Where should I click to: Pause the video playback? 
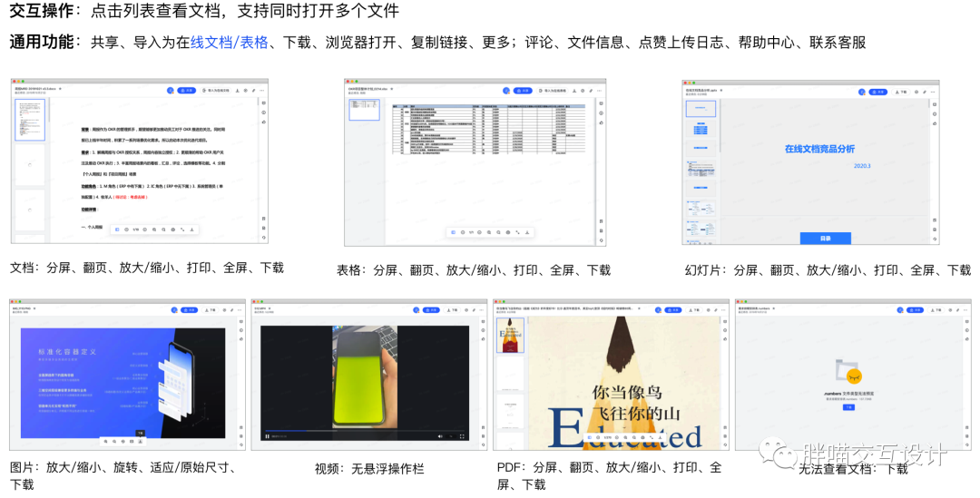click(268, 436)
